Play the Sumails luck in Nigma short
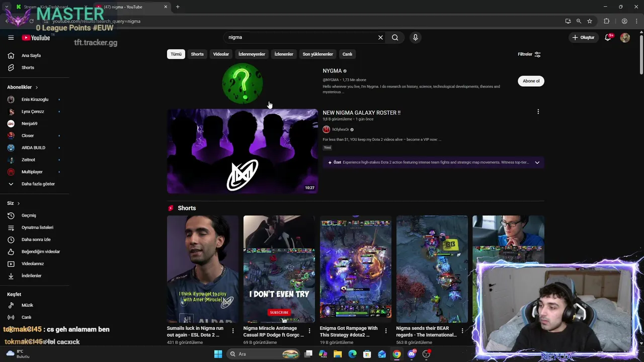Image resolution: width=644 pixels, height=362 pixels. pyautogui.click(x=203, y=269)
